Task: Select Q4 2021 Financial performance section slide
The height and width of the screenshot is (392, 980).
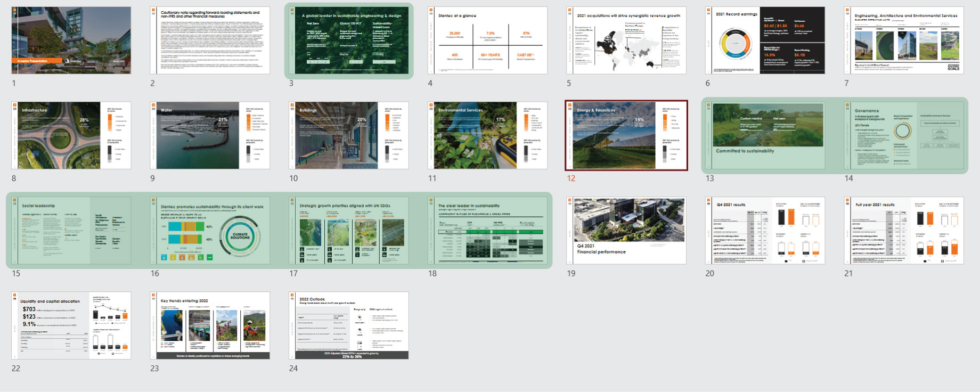Action: tap(626, 231)
